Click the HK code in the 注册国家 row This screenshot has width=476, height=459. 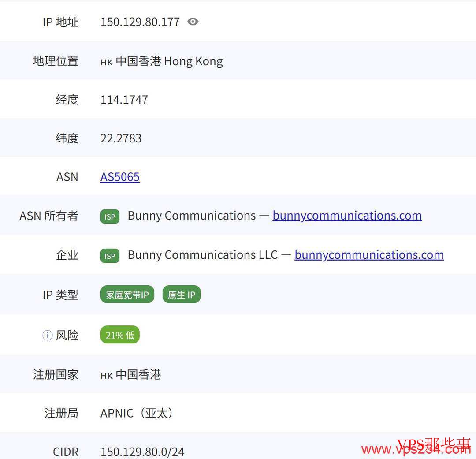tap(106, 375)
